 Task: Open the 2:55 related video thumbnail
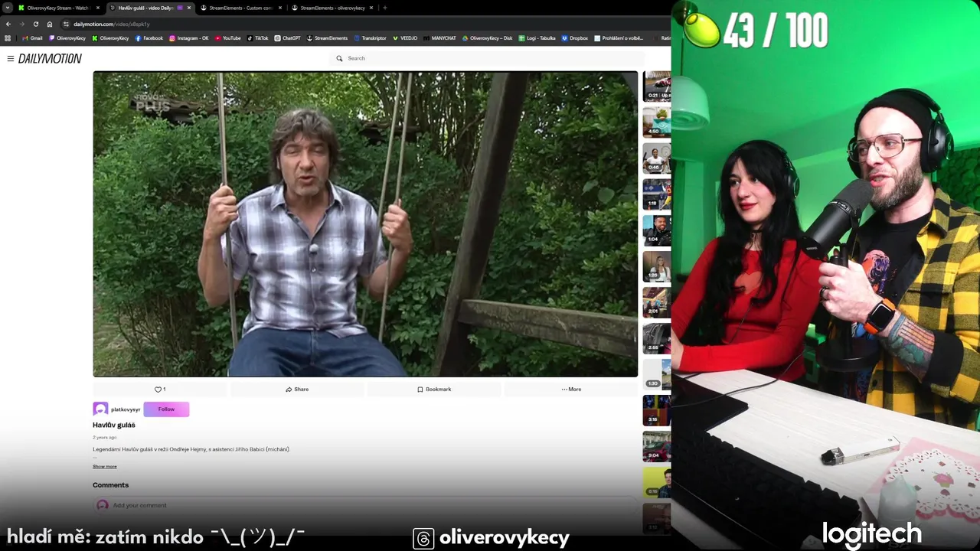656,338
